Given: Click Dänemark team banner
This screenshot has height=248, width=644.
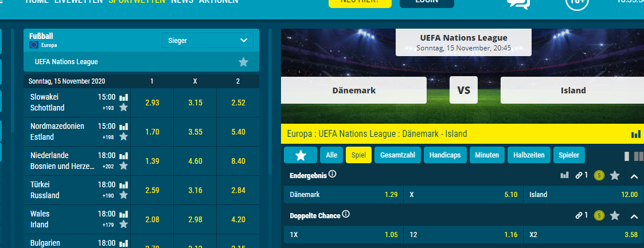Looking at the screenshot, I should click(x=354, y=90).
